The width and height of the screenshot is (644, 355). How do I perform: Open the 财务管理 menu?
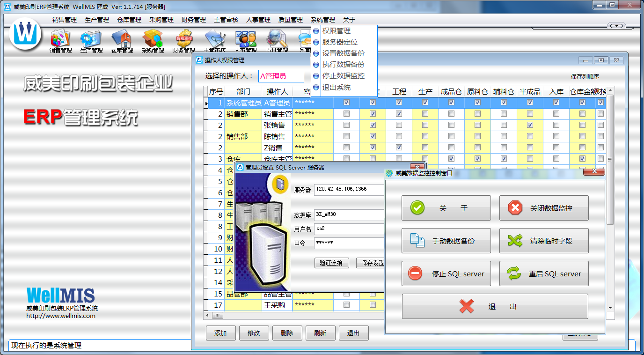[x=194, y=20]
